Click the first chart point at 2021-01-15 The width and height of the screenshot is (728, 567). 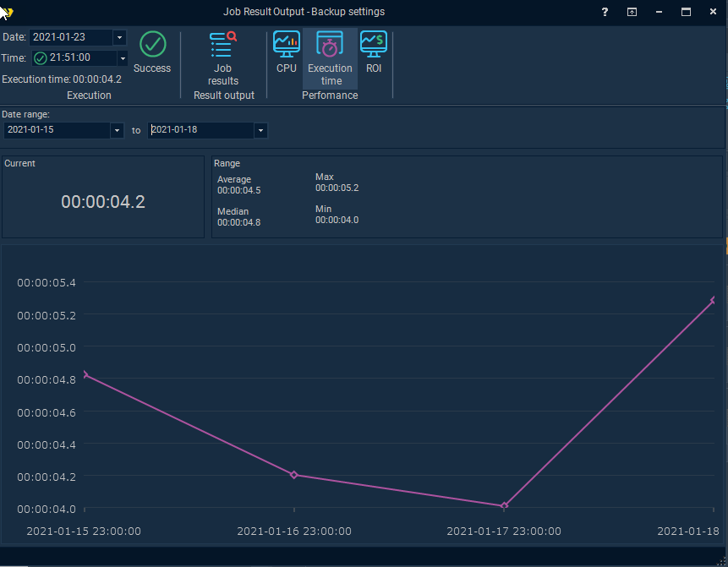coord(85,374)
